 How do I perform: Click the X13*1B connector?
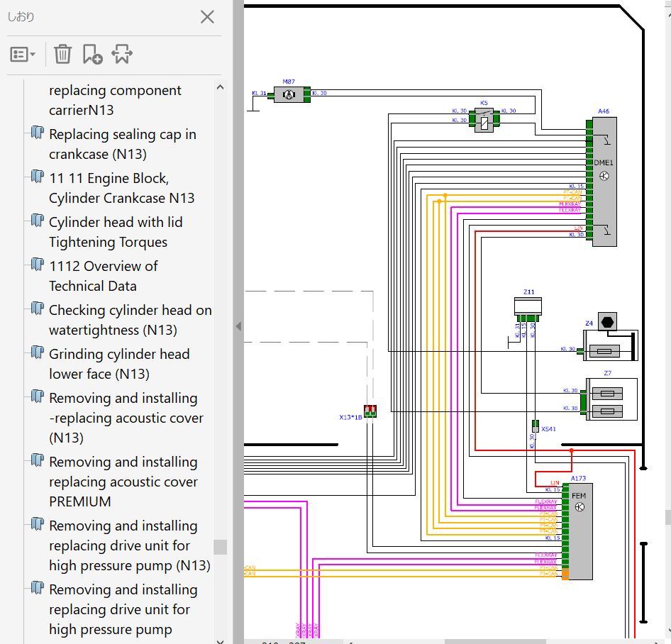tap(370, 411)
